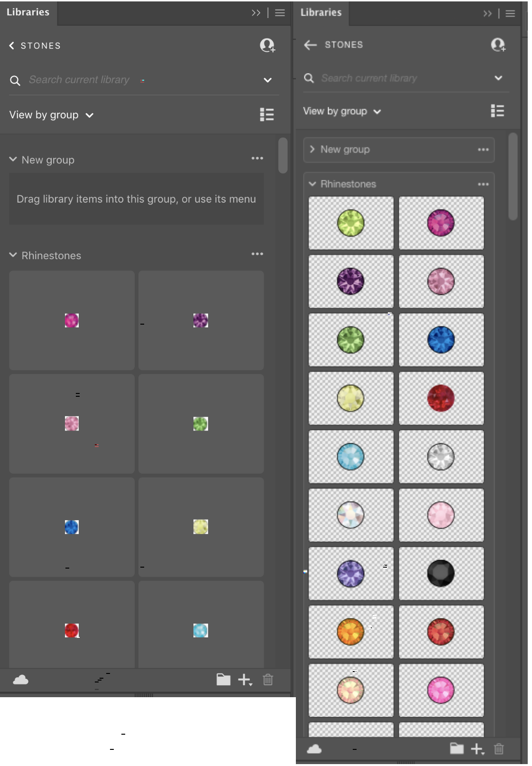Open the search filter chevron in left panel
Screen dimensions: 532x766
pyautogui.click(x=267, y=80)
